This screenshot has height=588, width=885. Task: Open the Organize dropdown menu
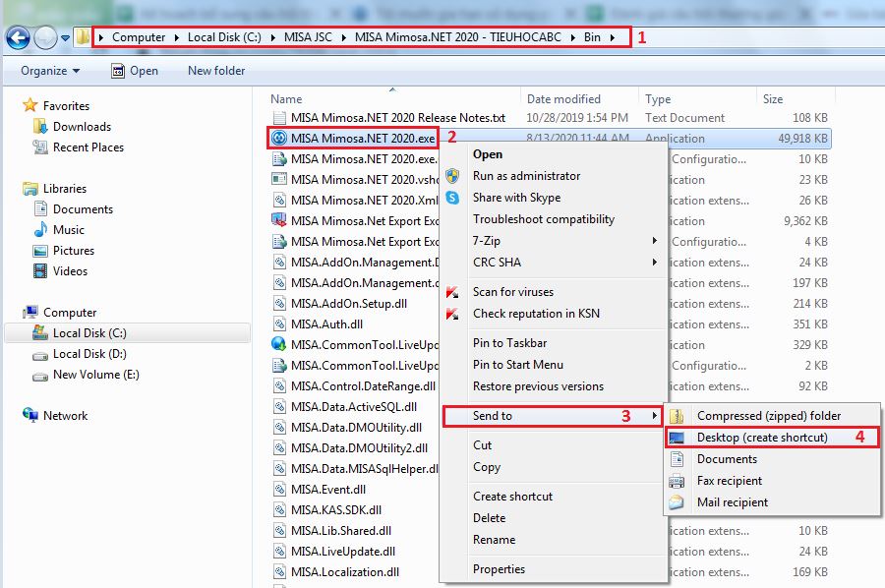[x=50, y=71]
